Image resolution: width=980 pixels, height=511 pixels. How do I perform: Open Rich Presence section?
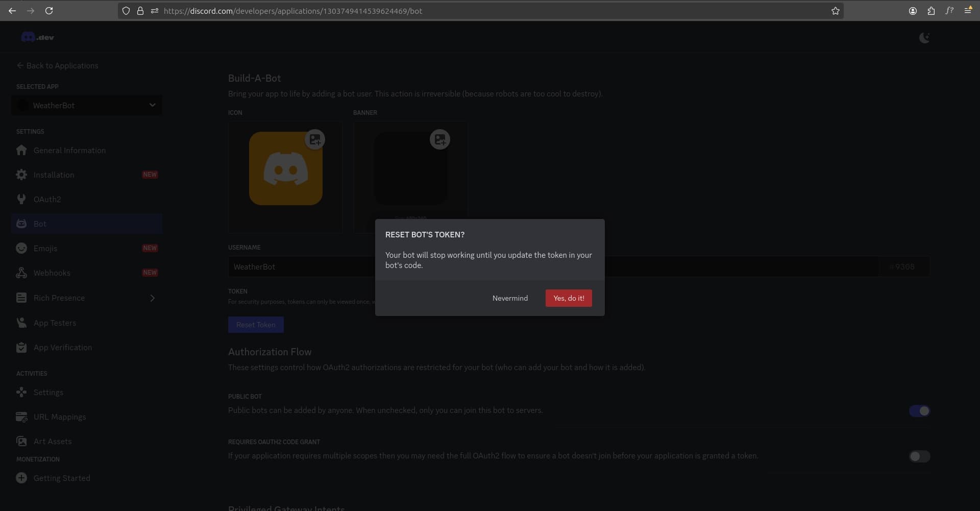click(87, 298)
